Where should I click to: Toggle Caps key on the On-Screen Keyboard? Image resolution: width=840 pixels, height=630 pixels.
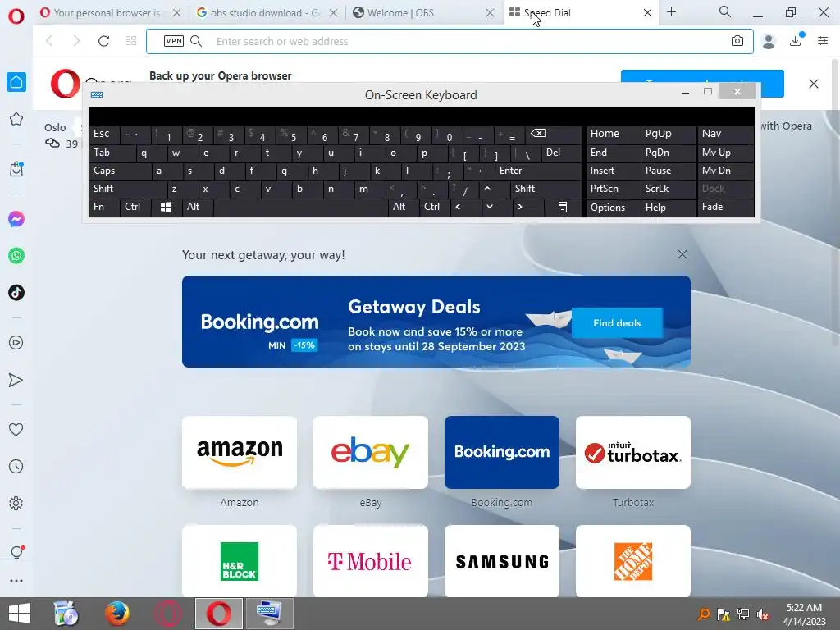tap(120, 171)
